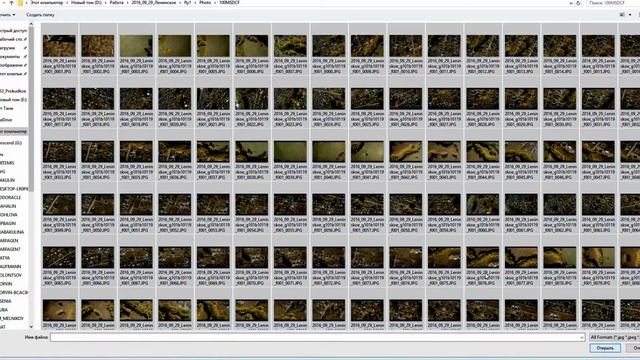Select thumbnail of file 0042.JPG
This screenshot has width=640, height=360.
coord(406,152)
